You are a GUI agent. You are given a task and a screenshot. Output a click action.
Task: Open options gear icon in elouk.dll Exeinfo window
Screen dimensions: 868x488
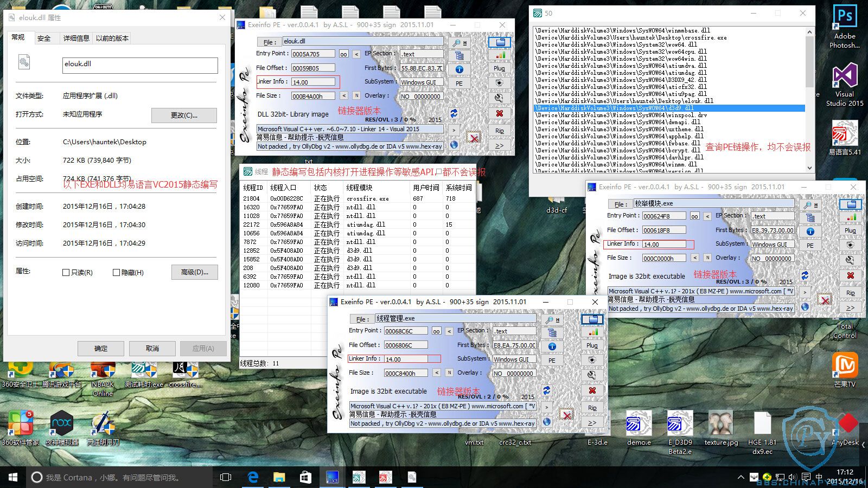500,83
